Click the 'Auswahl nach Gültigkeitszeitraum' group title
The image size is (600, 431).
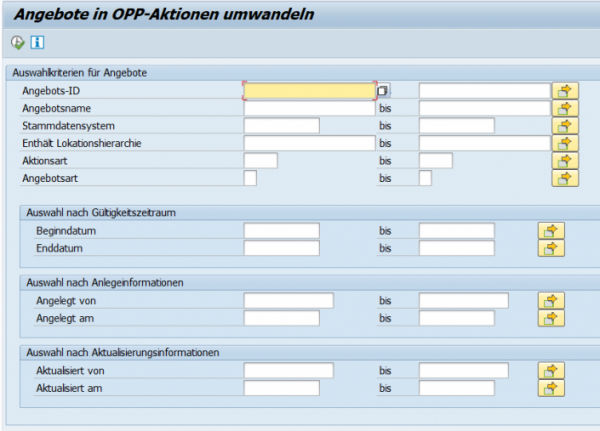point(101,213)
